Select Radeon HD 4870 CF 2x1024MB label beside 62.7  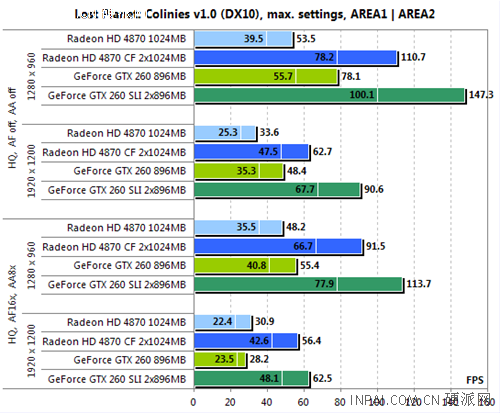pyautogui.click(x=114, y=153)
